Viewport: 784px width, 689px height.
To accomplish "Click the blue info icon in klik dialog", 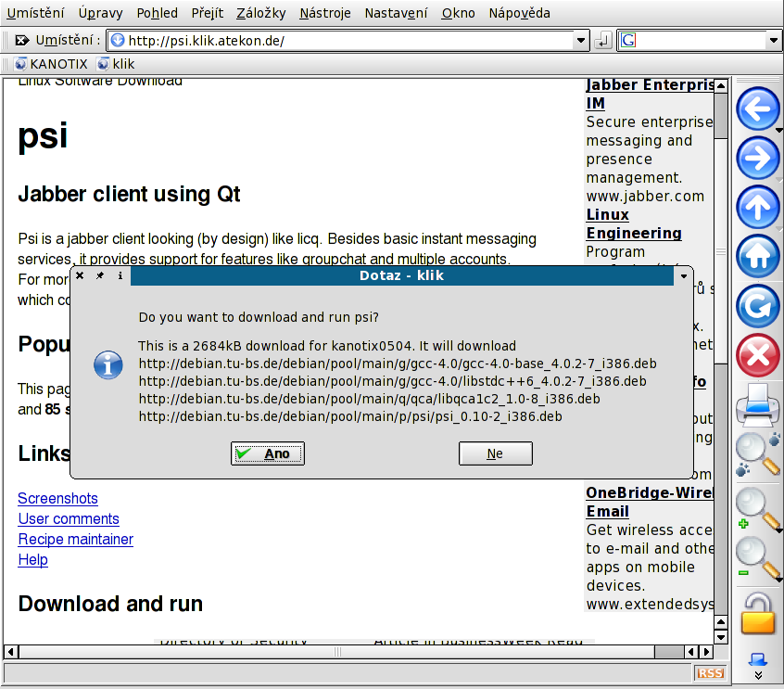I will (108, 364).
